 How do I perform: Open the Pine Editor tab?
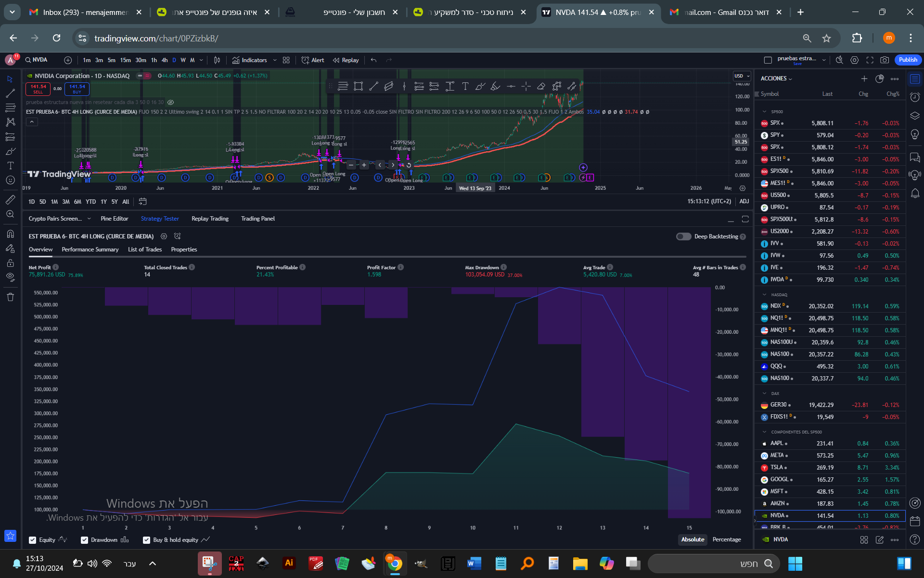click(x=114, y=219)
